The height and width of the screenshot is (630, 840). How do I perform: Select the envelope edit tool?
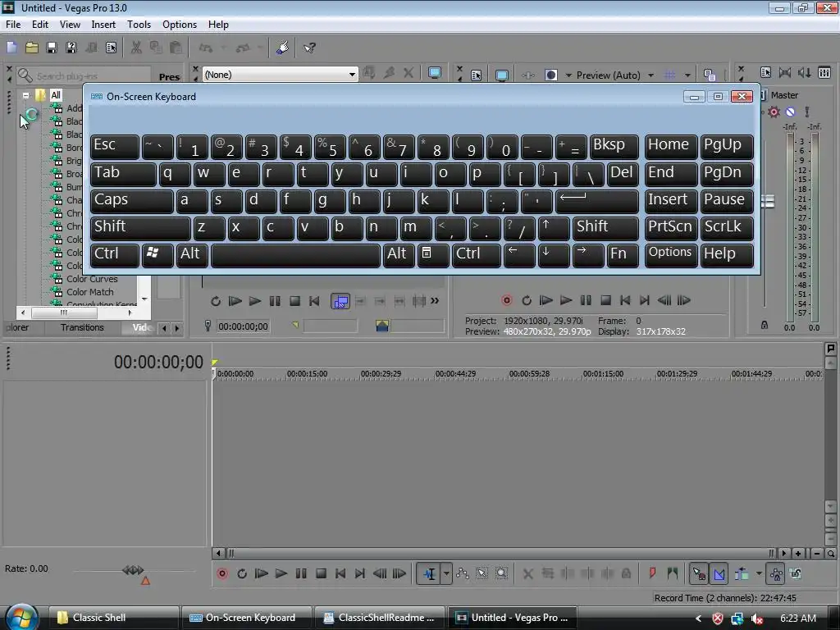(x=463, y=573)
